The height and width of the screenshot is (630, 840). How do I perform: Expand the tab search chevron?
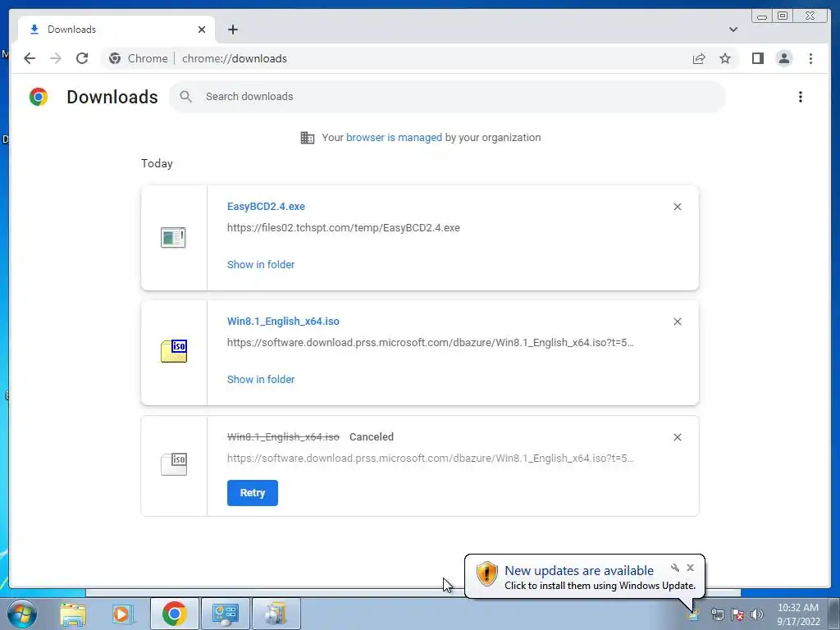733,30
